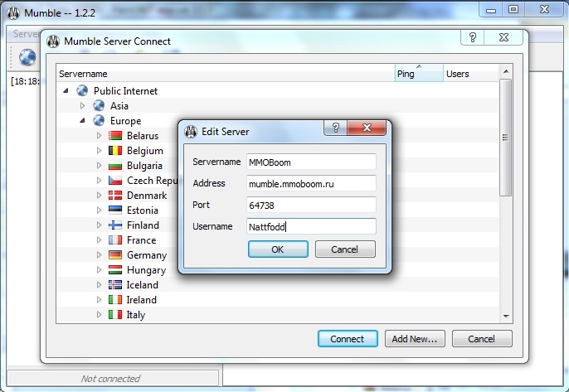
Task: Select the Estonia tree row
Action: pyautogui.click(x=278, y=211)
